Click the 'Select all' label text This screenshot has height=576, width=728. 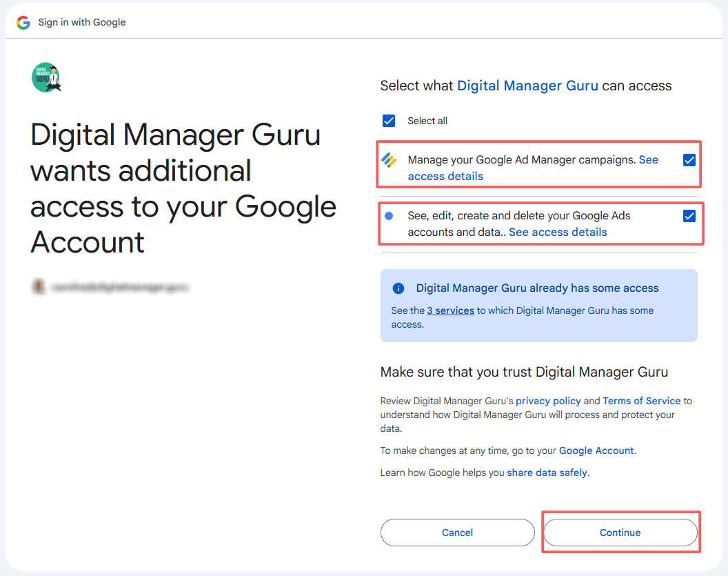tap(427, 121)
